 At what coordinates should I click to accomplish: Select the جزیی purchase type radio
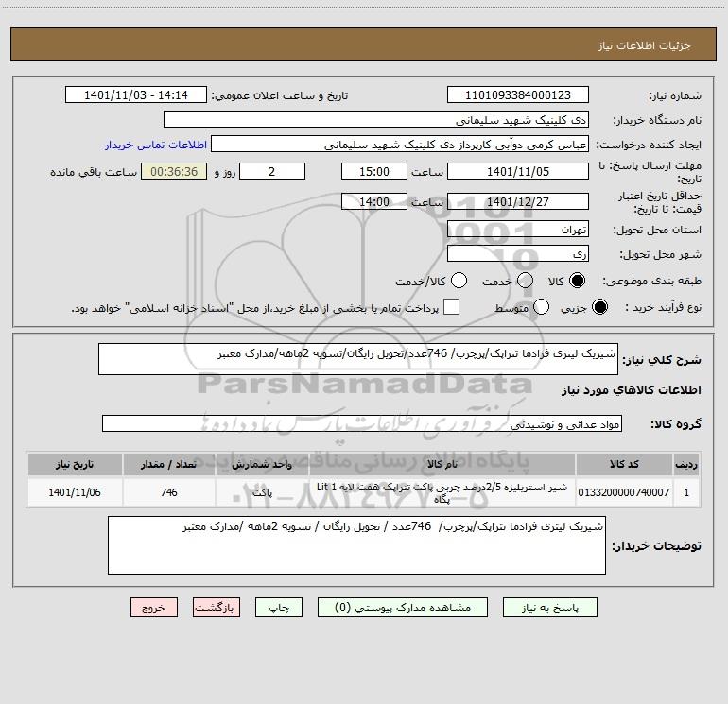[x=599, y=307]
